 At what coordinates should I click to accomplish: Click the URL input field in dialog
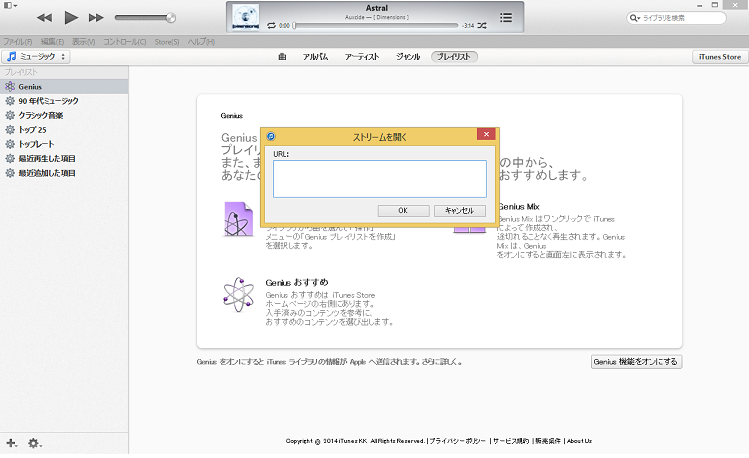coord(380,179)
